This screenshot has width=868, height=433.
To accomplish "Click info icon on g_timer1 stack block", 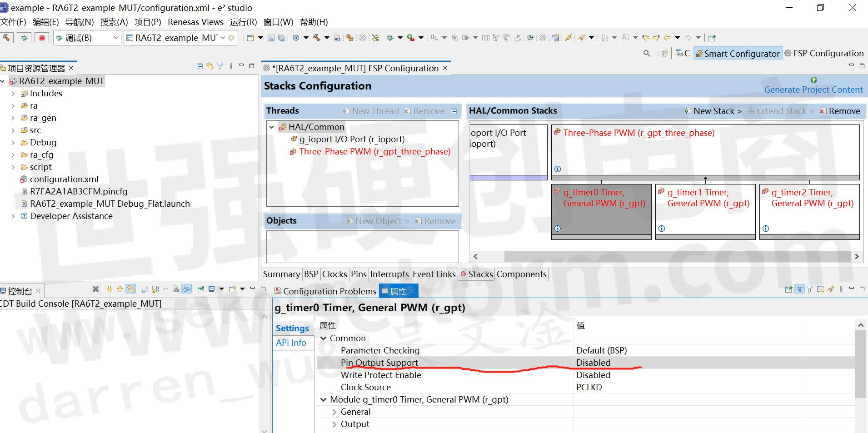I will [x=662, y=229].
